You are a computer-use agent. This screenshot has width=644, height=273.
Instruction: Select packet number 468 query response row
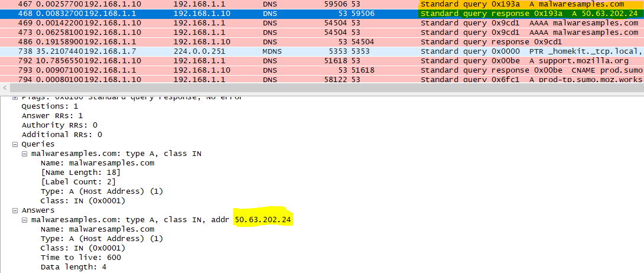click(x=322, y=14)
